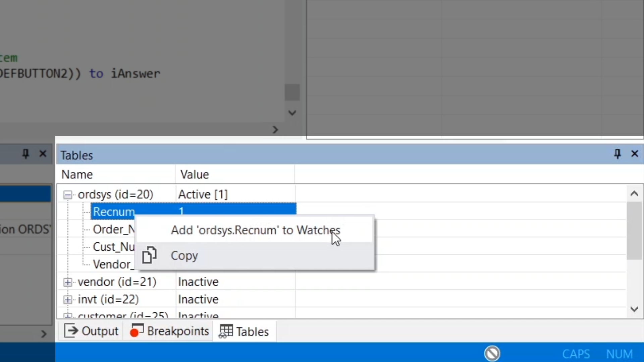The image size is (644, 362).
Task: Pin the Tables panel
Action: (617, 154)
